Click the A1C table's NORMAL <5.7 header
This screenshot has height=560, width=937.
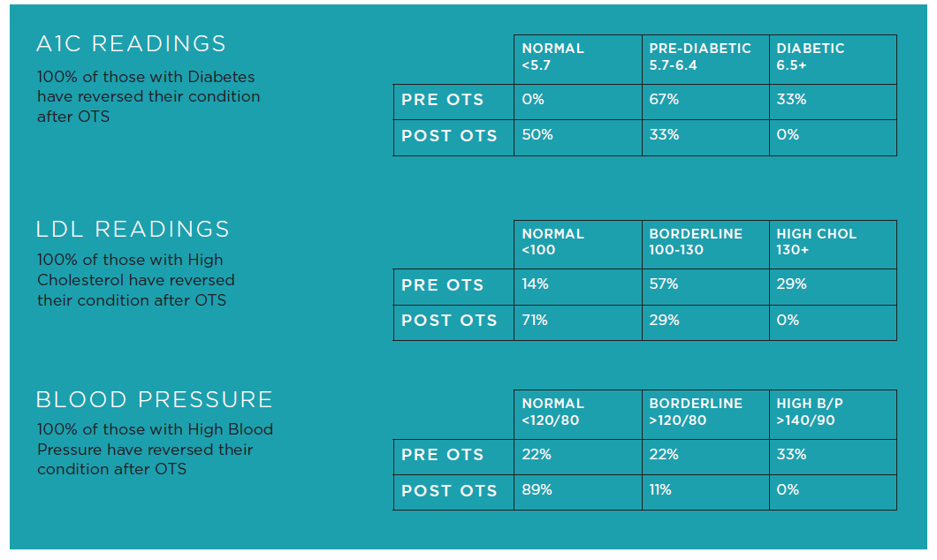pyautogui.click(x=553, y=57)
